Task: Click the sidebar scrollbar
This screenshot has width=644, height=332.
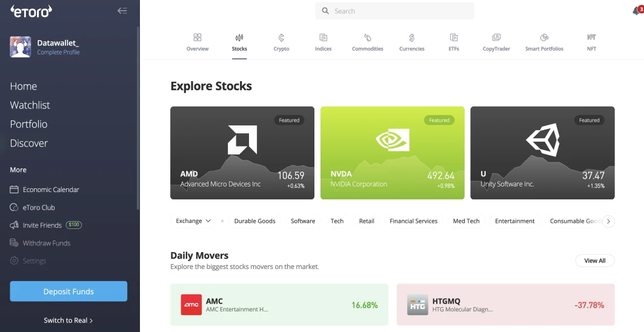Action: click(138, 119)
